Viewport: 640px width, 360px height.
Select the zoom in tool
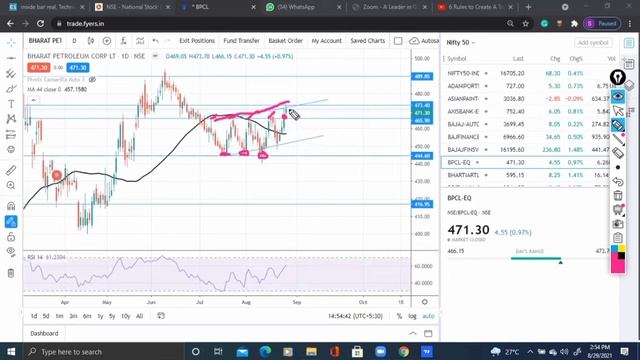point(11,186)
